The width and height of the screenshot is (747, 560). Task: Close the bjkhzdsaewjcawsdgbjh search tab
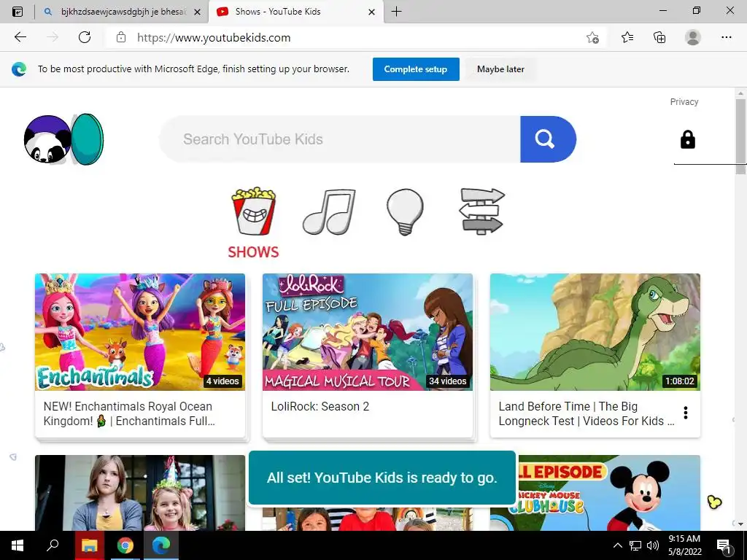coord(197,12)
